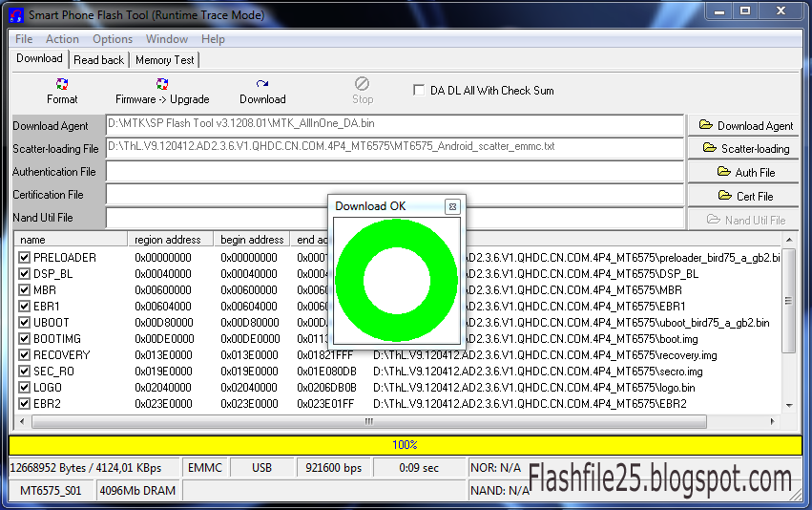
Task: Click the yellow 100% progress bar
Action: click(406, 445)
